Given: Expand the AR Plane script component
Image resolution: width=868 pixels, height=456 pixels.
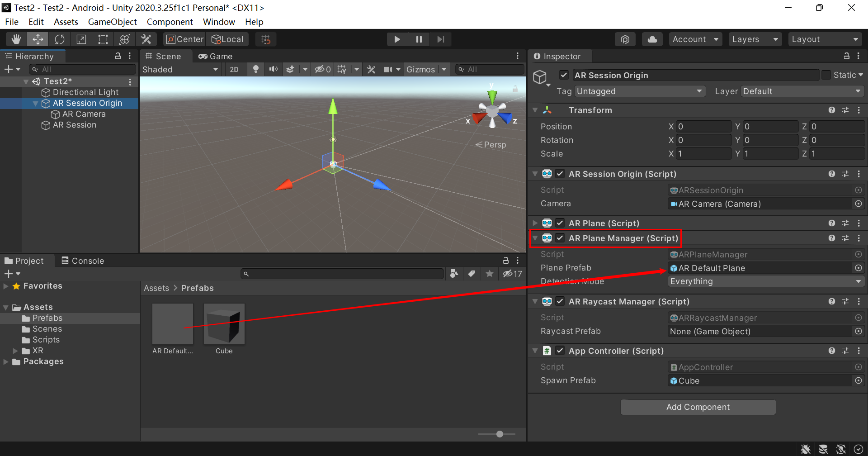Looking at the screenshot, I should pos(535,223).
